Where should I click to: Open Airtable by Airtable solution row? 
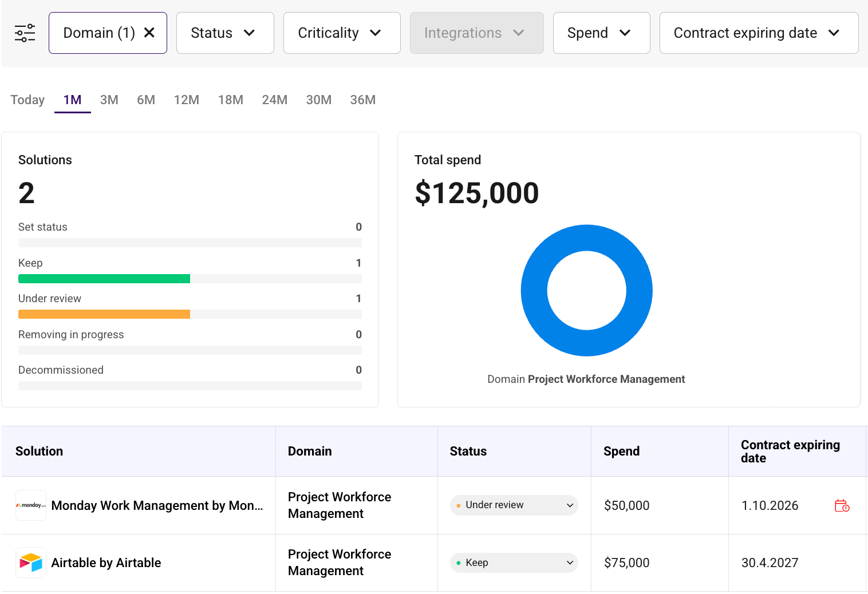pyautogui.click(x=106, y=563)
